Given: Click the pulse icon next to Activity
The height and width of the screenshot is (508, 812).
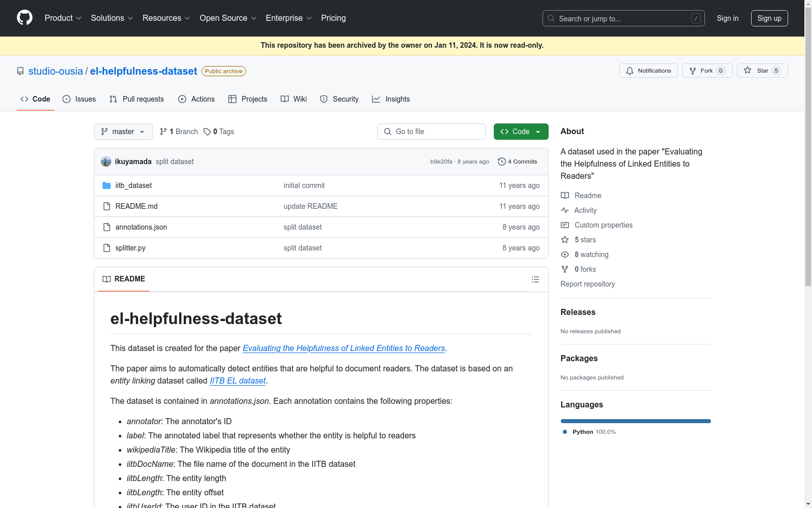Looking at the screenshot, I should [x=565, y=210].
